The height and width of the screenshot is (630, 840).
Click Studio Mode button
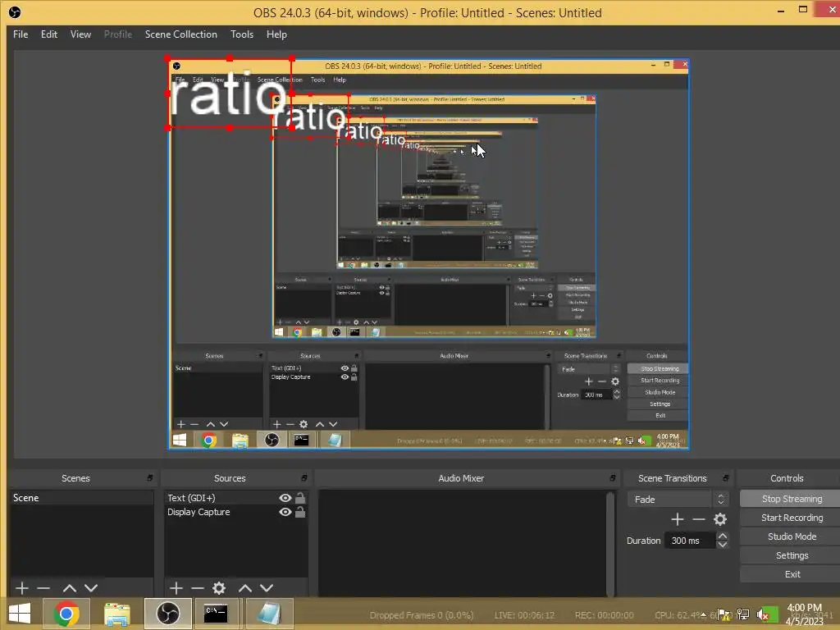click(792, 536)
